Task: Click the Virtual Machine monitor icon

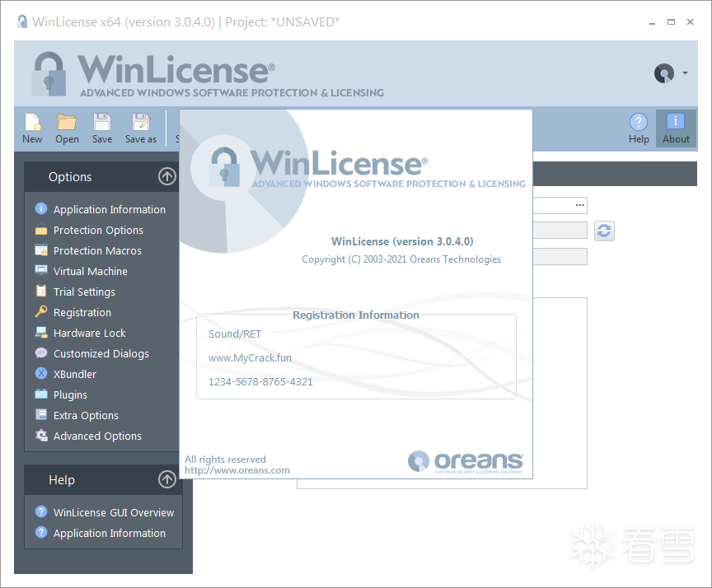Action: coord(41,270)
